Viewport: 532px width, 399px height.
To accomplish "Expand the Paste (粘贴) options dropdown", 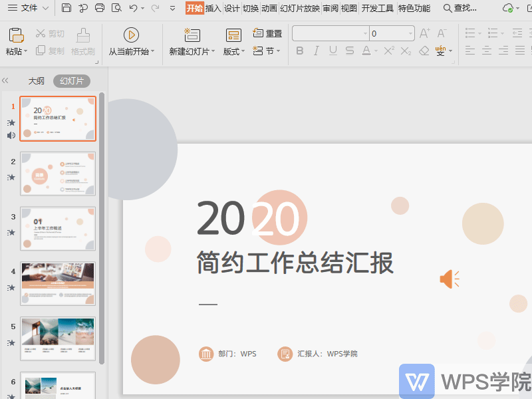I will 25,51.
